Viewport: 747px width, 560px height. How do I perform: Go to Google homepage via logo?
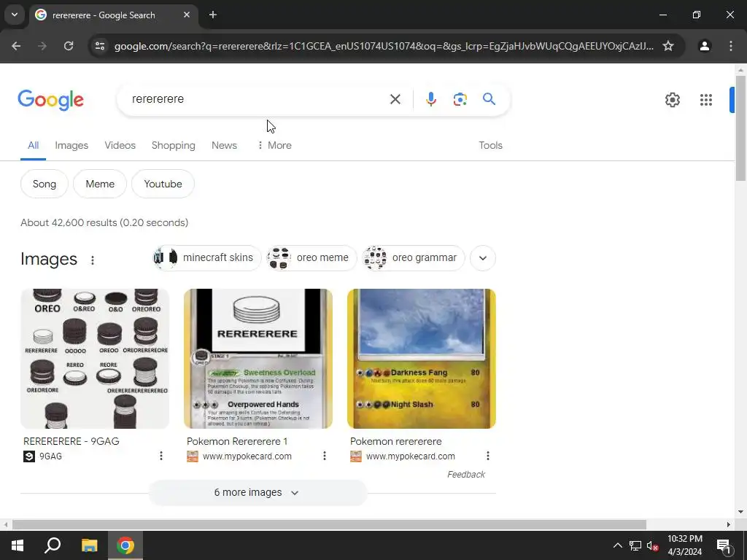click(x=50, y=99)
